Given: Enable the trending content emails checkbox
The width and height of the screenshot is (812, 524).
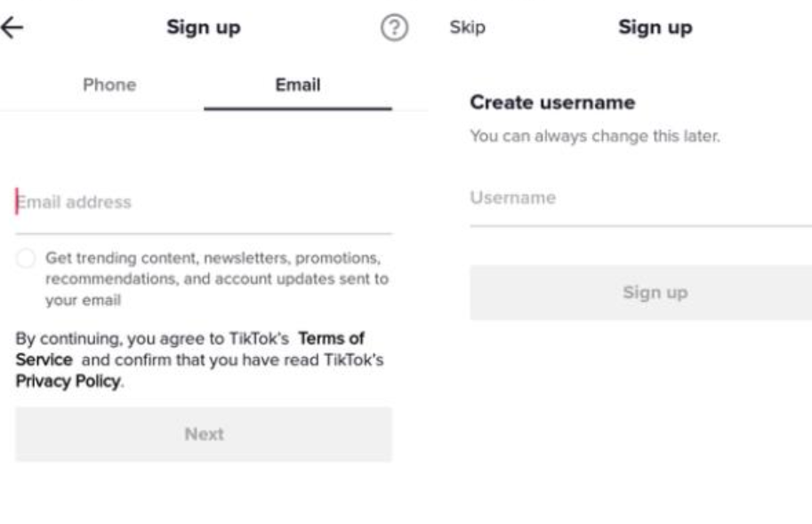Looking at the screenshot, I should [x=27, y=259].
